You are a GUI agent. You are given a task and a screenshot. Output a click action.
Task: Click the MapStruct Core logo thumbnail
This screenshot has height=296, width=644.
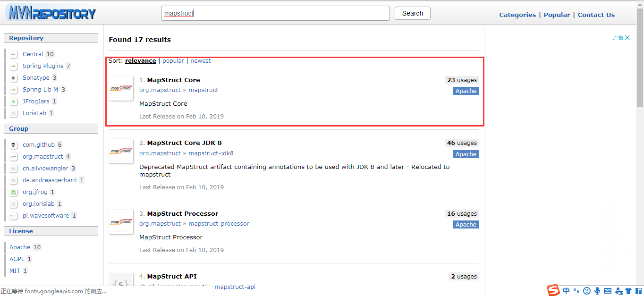[121, 88]
